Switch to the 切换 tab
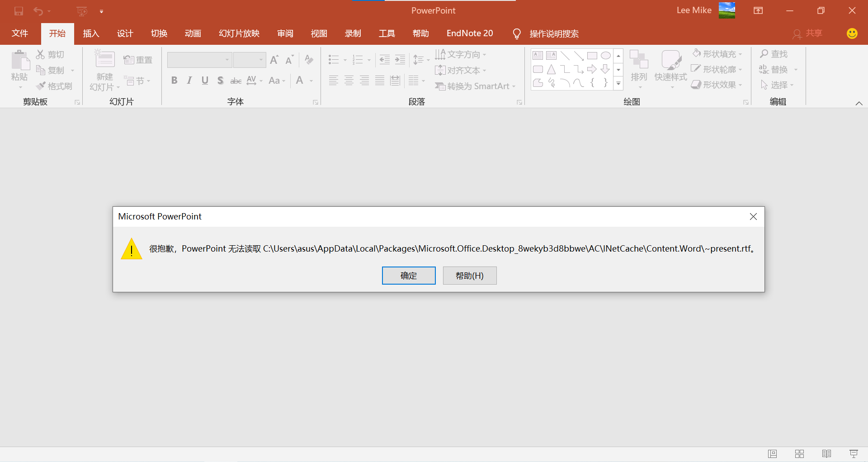868x462 pixels. click(159, 33)
